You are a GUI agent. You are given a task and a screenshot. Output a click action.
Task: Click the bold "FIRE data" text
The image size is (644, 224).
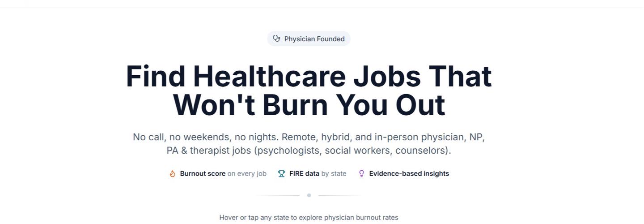pos(304,174)
